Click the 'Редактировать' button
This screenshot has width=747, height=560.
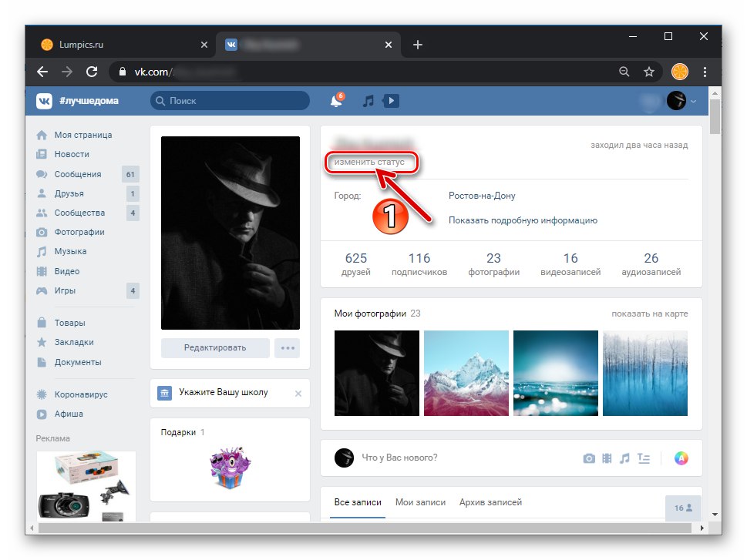[215, 348]
